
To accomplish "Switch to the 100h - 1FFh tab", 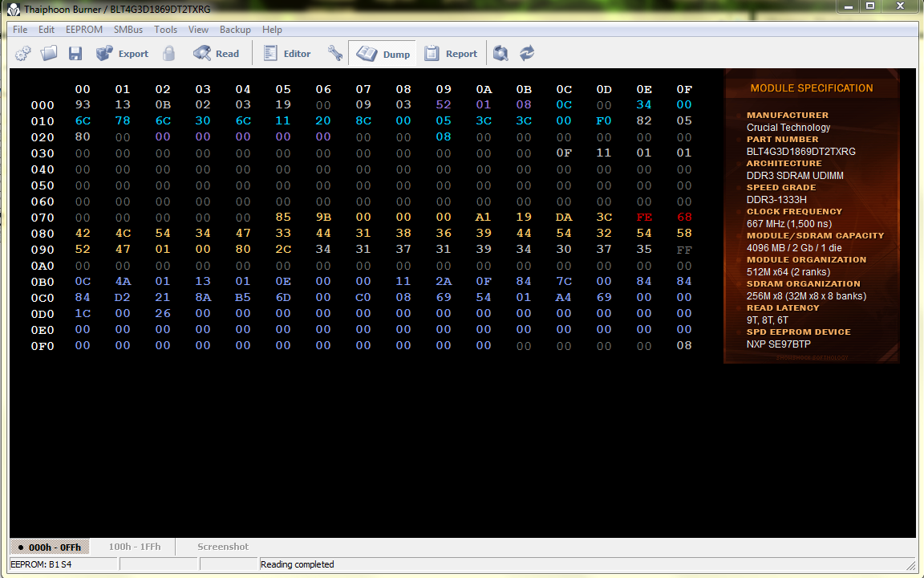I will click(x=135, y=547).
